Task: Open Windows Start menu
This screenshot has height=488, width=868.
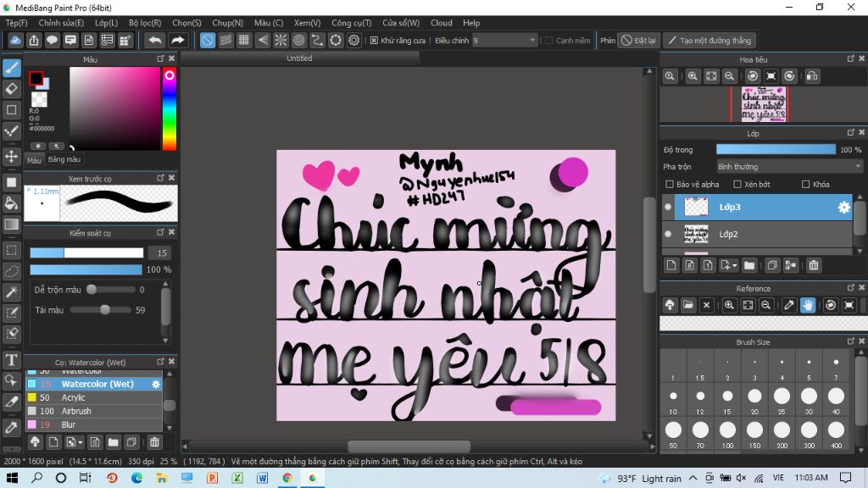Action: 12,478
